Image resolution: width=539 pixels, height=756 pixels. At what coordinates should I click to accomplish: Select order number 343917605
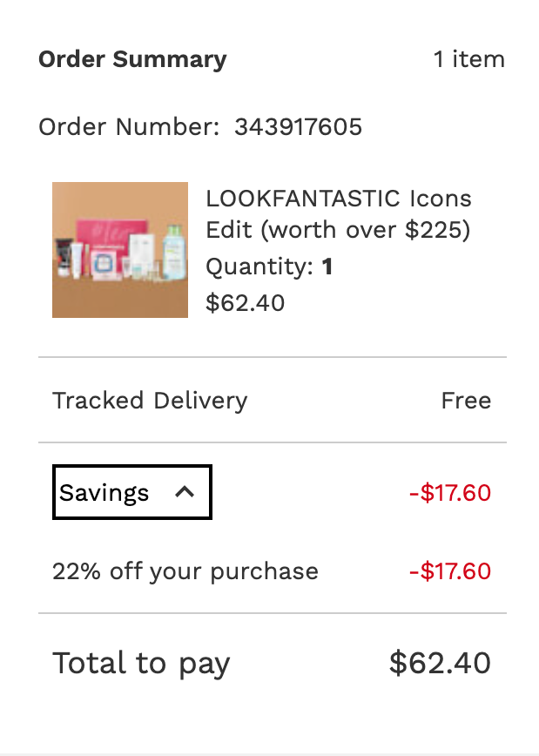click(x=298, y=127)
